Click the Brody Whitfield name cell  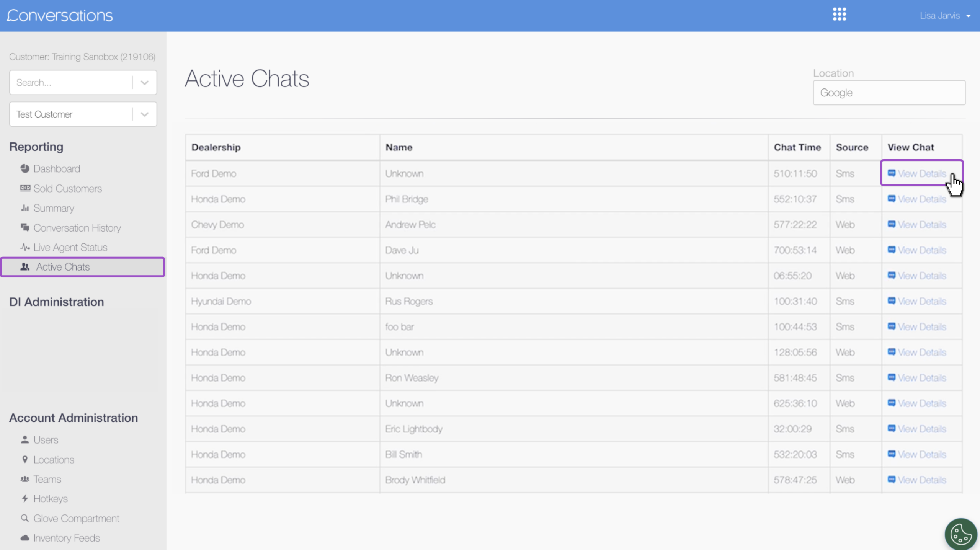click(574, 480)
